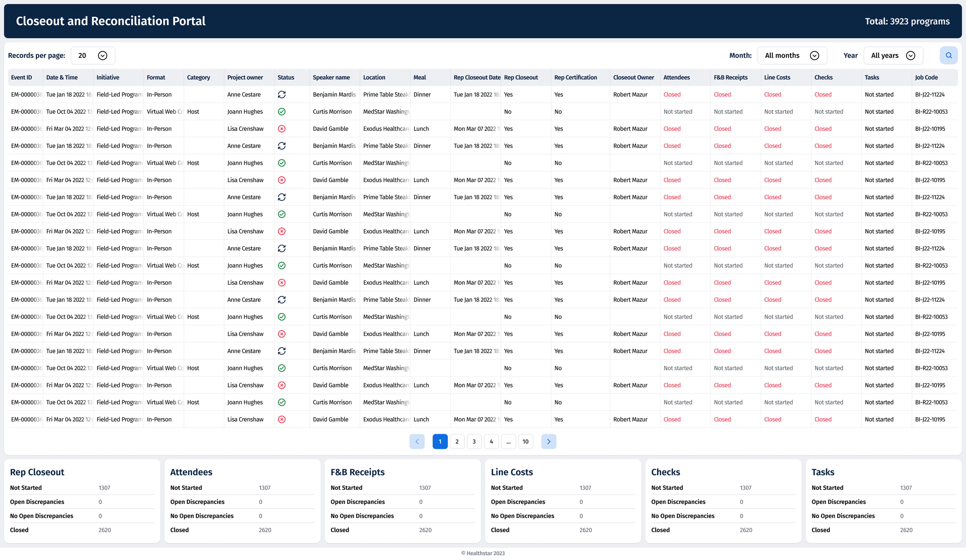Click green checkmark status in second-to-last row

282,402
